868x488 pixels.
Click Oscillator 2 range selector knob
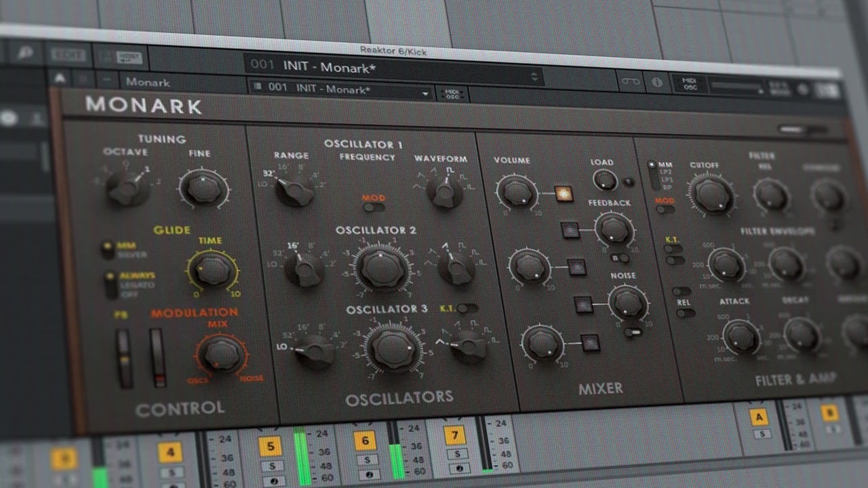(304, 269)
